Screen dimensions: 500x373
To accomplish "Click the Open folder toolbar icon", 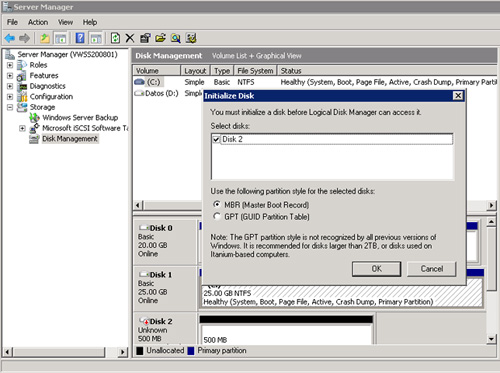I will pos(160,38).
